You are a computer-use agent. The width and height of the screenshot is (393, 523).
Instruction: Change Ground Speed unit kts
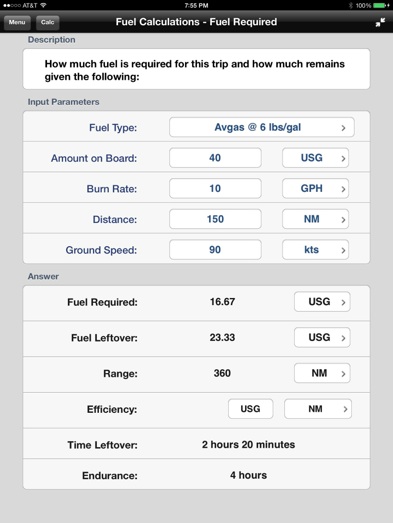click(315, 250)
